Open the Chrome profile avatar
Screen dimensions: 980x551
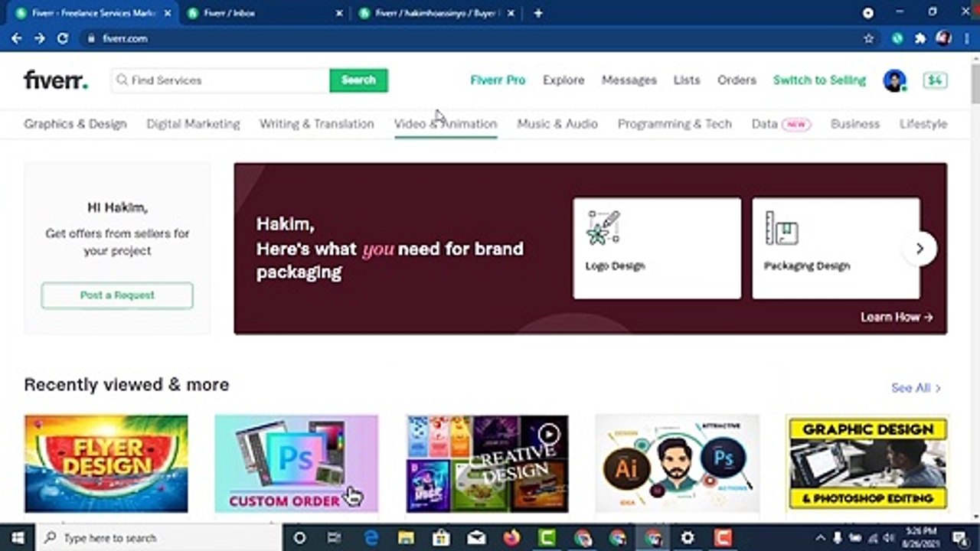pyautogui.click(x=943, y=38)
